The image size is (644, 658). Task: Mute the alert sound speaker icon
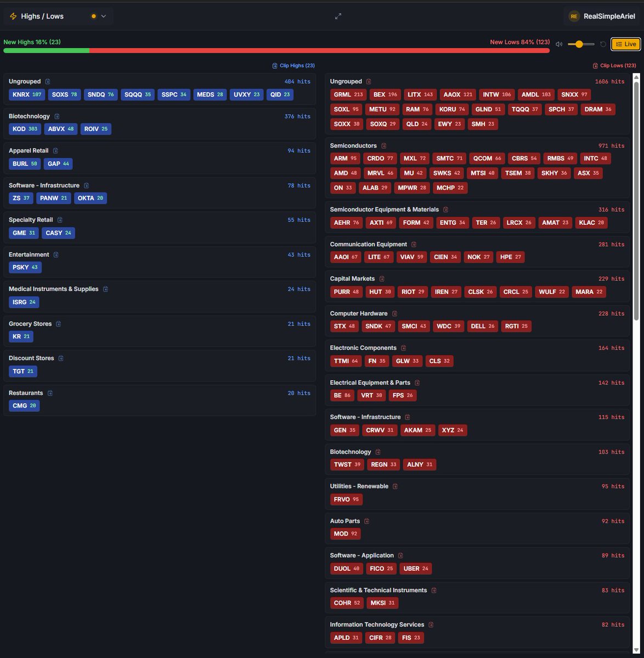point(559,44)
